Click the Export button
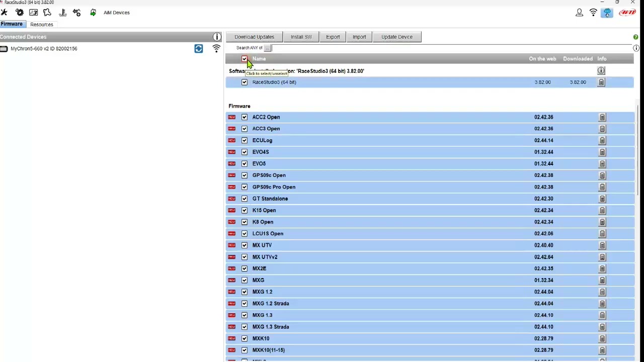644x362 pixels. pyautogui.click(x=333, y=37)
